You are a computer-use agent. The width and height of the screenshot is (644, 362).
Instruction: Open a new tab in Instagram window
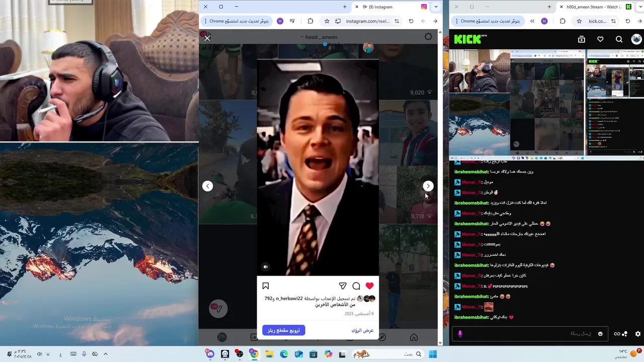345,7
